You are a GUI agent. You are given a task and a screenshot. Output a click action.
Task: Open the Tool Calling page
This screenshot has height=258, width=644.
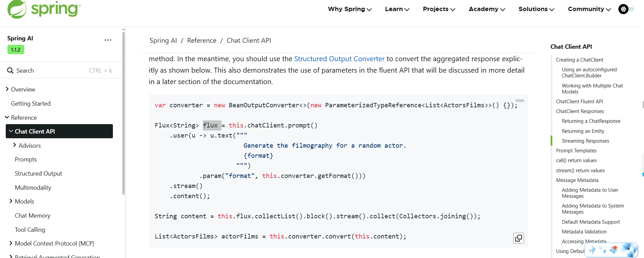click(30, 230)
